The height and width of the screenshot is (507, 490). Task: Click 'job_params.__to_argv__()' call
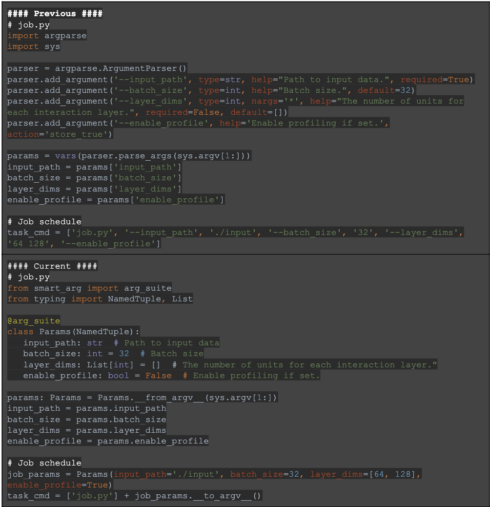[x=198, y=496]
